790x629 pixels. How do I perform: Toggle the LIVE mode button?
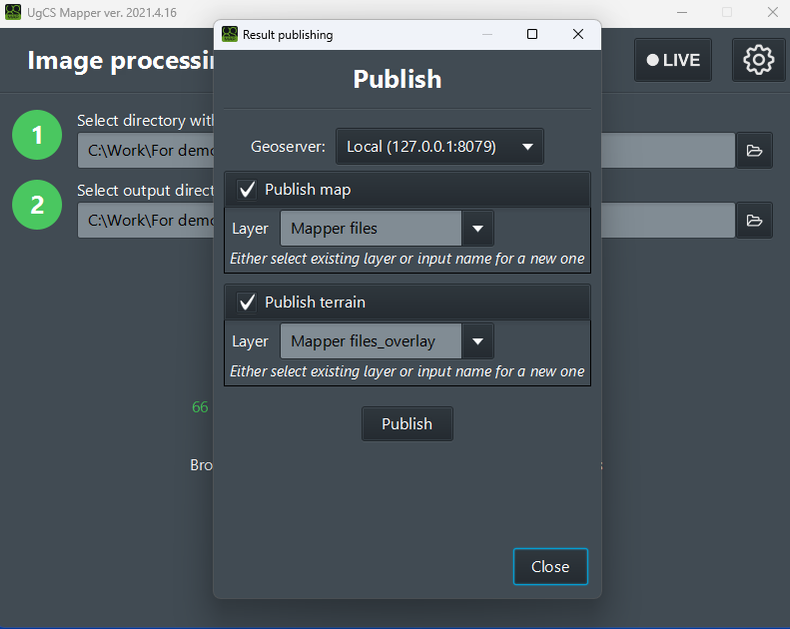[672, 60]
